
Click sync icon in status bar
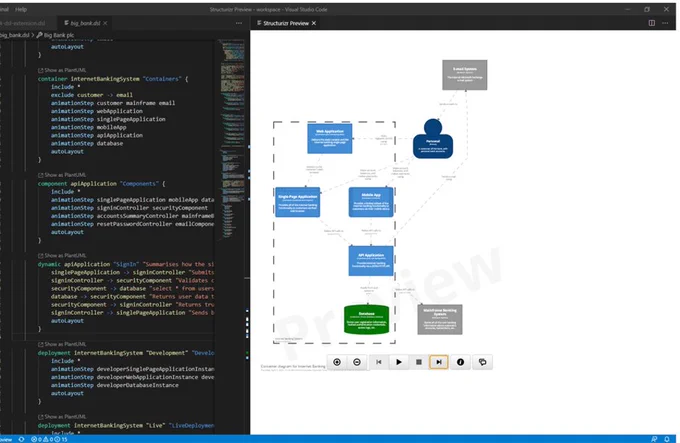(21, 439)
